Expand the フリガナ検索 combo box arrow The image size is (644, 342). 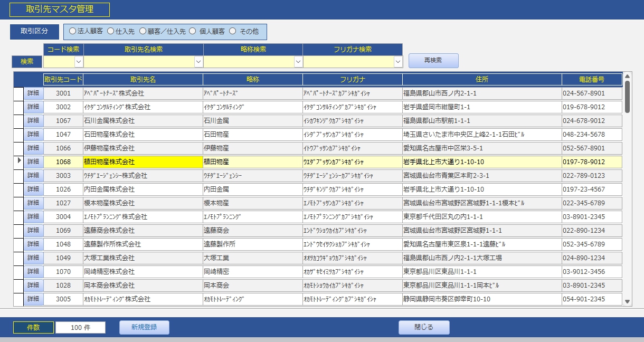click(x=398, y=62)
